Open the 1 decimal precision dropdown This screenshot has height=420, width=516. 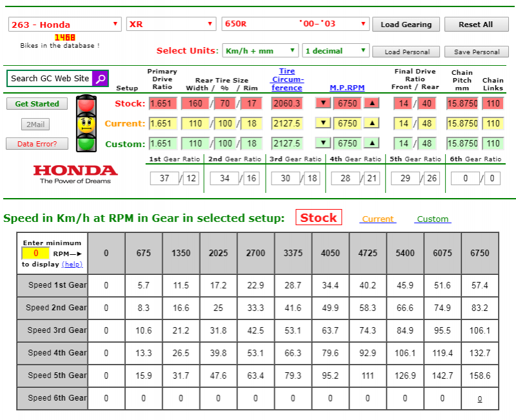click(x=335, y=51)
